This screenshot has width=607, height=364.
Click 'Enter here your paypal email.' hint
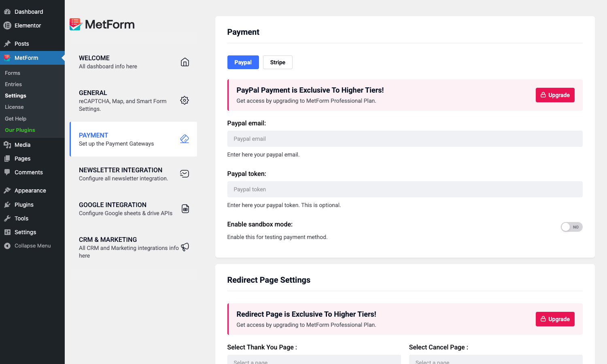[263, 154]
